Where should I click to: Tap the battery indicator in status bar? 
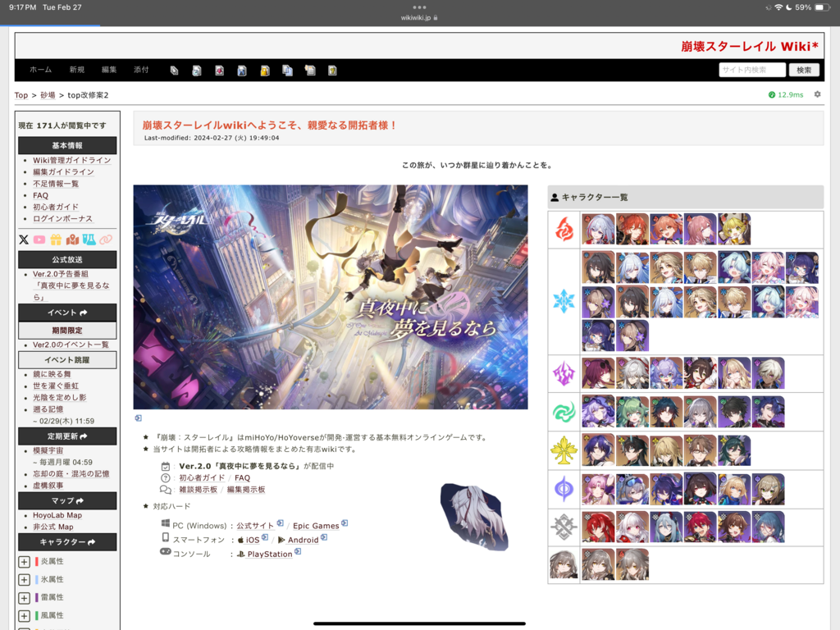coord(822,7)
